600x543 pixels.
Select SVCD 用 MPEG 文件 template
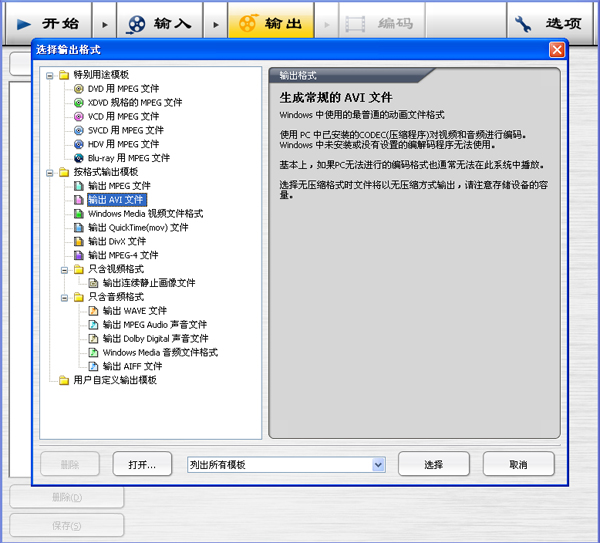(126, 130)
